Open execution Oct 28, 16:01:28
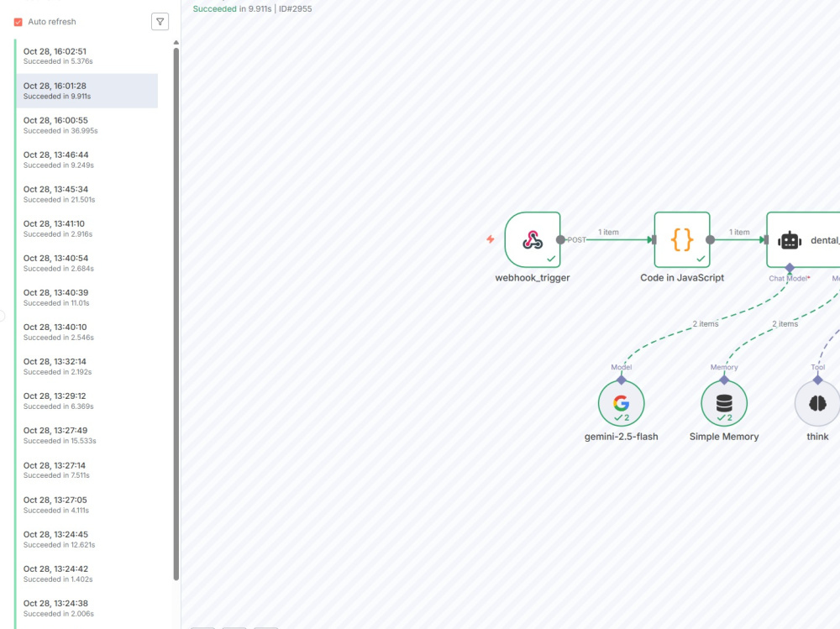Screen dimensions: 840x629 pyautogui.click(x=87, y=91)
